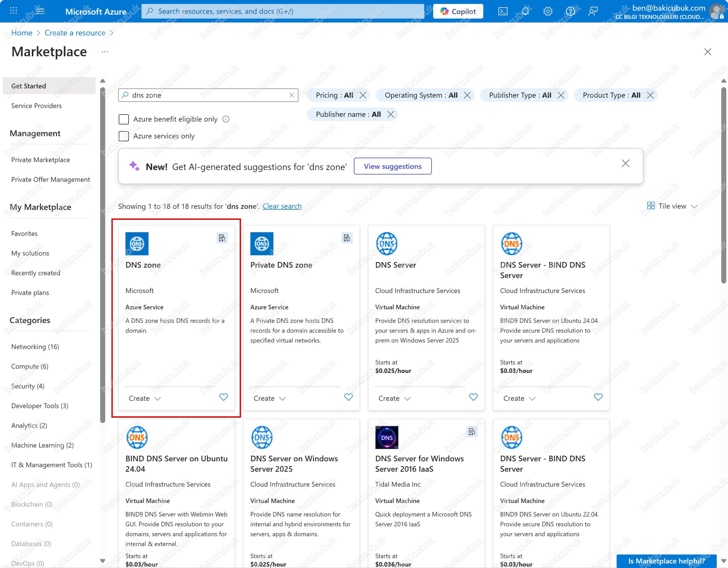Expand Create dropdown on DNS zone
728x568 pixels.
[145, 399]
